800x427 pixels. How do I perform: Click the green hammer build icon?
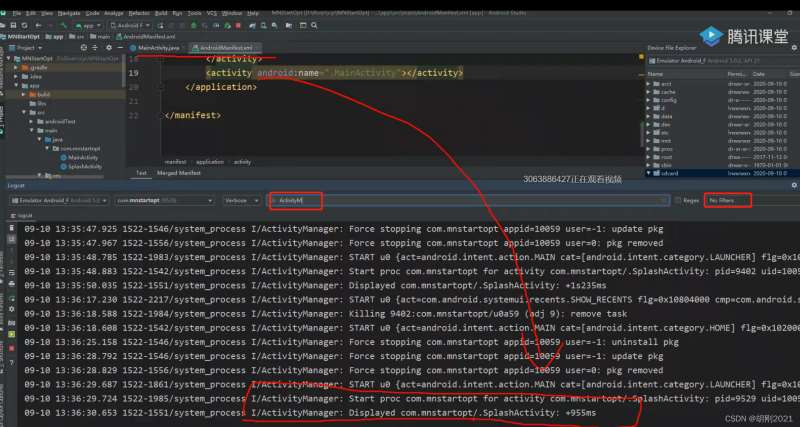[63, 26]
